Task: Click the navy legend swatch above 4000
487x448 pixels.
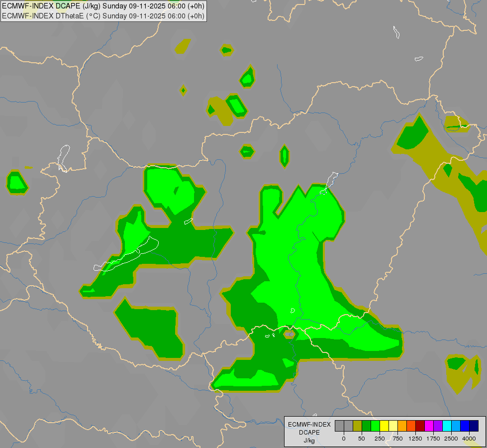Action: [x=474, y=426]
